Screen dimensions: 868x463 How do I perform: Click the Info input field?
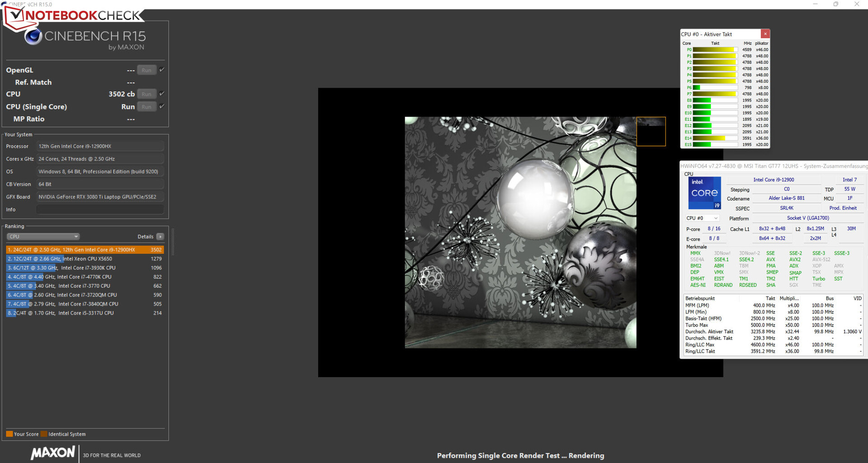coord(100,209)
